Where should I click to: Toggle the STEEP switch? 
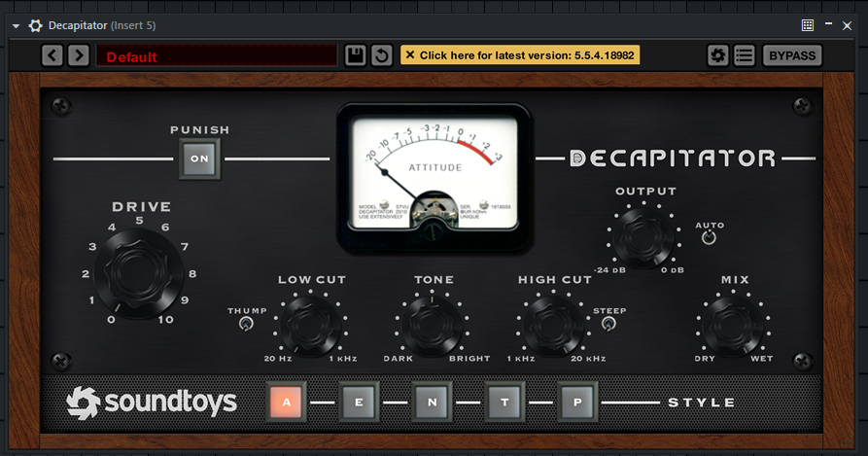click(608, 323)
